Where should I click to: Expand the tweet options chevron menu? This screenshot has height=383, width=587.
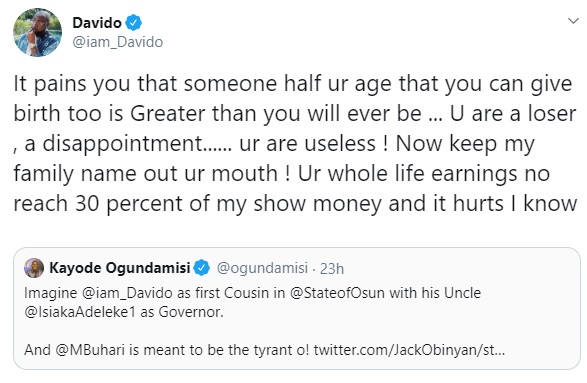coord(573,21)
